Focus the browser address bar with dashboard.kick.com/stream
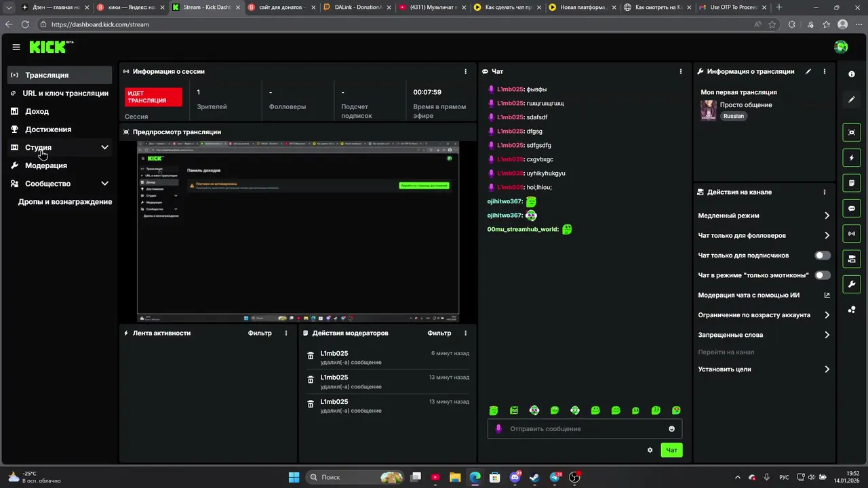The width and height of the screenshot is (868, 488). pos(400,24)
